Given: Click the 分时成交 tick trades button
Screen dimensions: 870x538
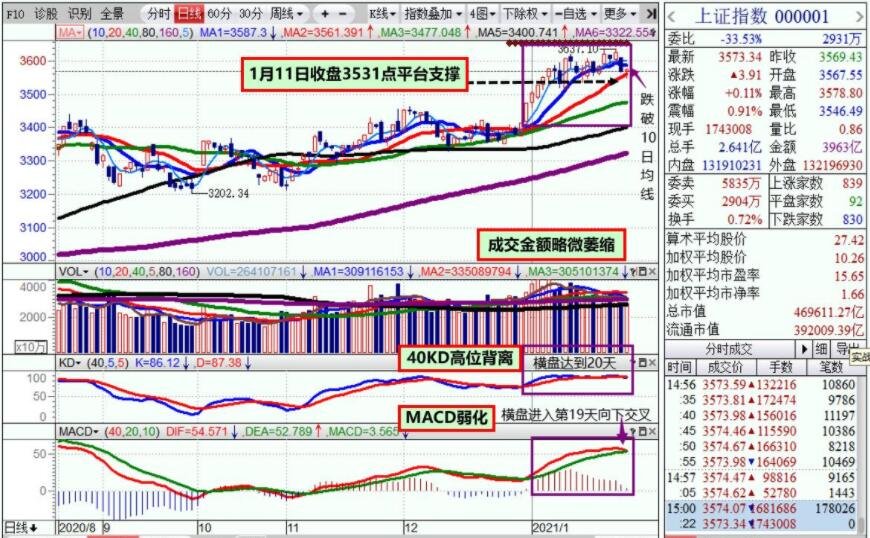Looking at the screenshot, I should point(730,349).
